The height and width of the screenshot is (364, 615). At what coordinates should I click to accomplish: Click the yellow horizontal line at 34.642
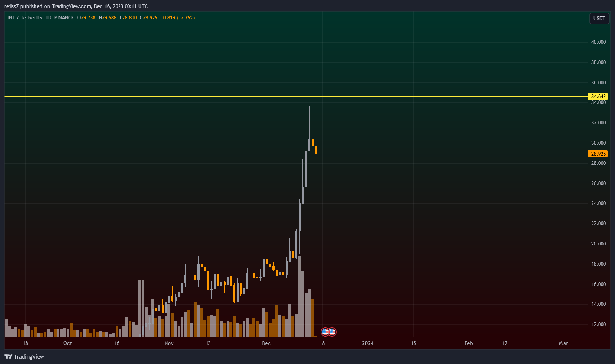(x=295, y=96)
